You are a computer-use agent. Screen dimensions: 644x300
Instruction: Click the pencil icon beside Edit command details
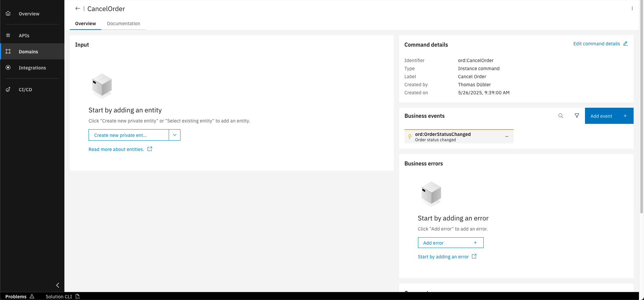coord(626,44)
